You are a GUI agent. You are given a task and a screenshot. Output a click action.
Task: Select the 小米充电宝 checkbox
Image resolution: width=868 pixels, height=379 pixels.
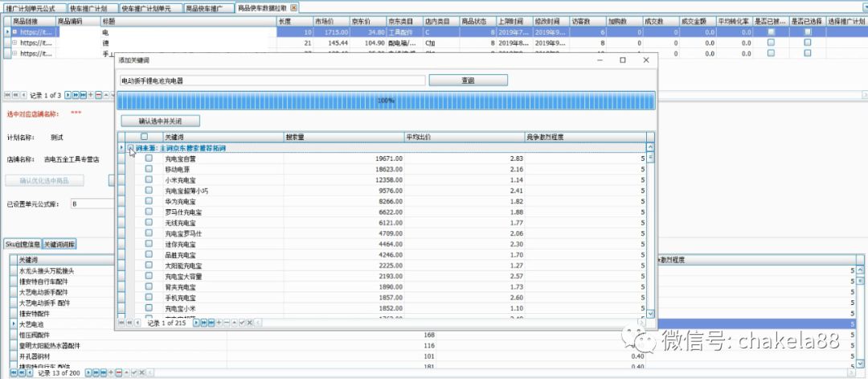tap(149, 179)
